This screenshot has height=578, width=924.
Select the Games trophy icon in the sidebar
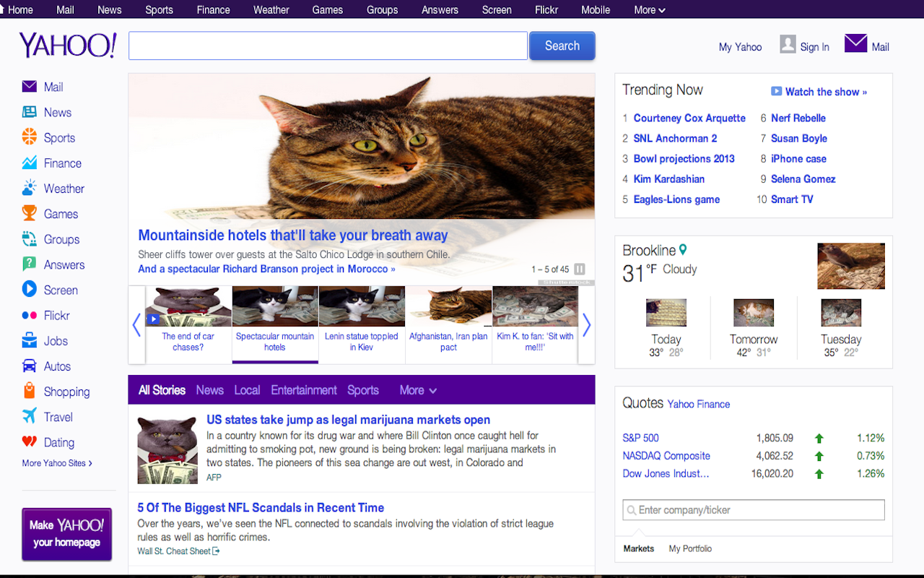tap(29, 213)
